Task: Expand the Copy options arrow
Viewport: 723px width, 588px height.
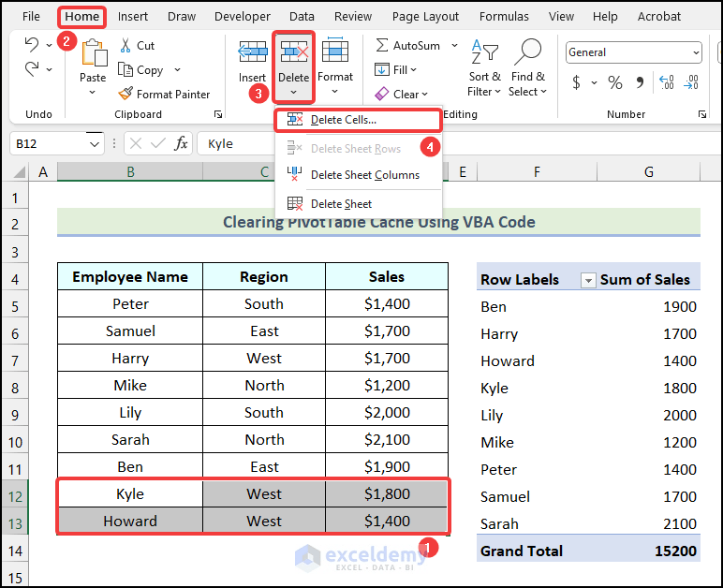Action: tap(178, 70)
